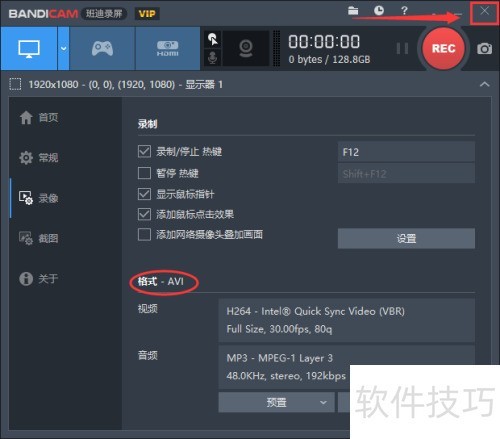
Task: Start recording with red REC button
Action: [x=443, y=49]
